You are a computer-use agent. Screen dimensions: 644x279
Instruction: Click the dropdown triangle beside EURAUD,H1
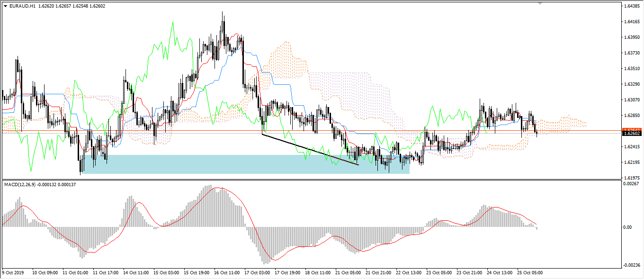pyautogui.click(x=5, y=6)
